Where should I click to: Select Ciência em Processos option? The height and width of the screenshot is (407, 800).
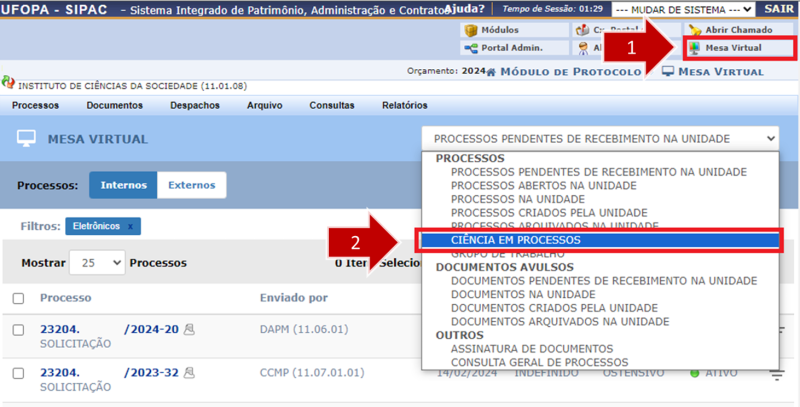[600, 240]
